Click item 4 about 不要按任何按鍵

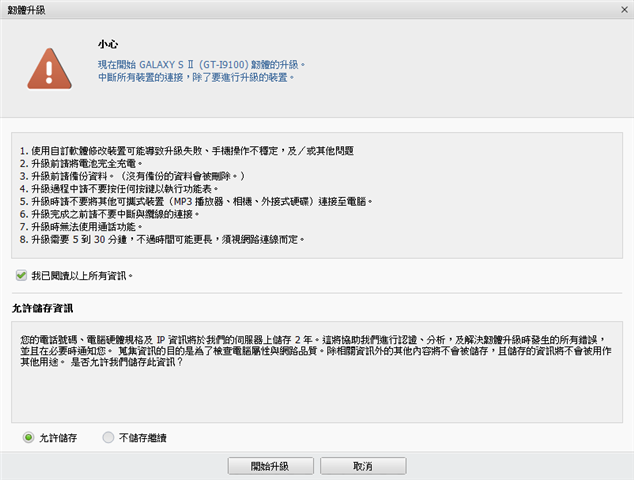tap(119, 189)
